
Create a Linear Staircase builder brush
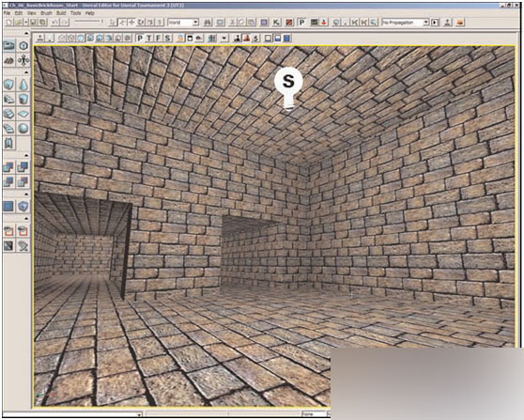9,114
